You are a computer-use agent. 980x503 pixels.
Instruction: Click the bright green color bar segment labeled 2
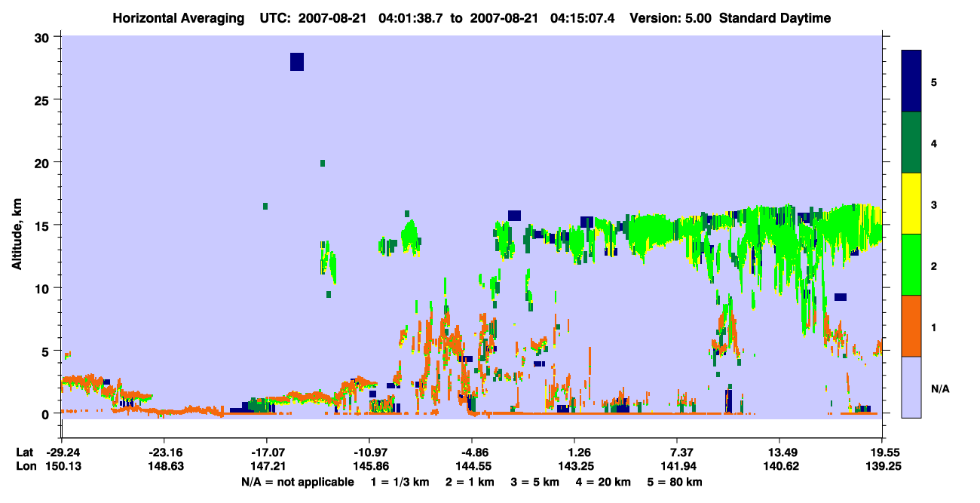[911, 264]
